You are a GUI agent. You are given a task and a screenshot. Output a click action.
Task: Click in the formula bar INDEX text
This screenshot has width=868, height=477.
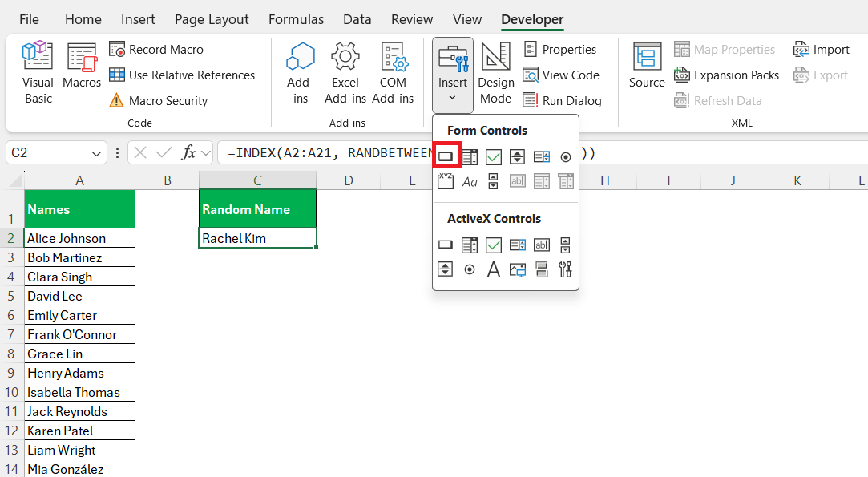255,153
